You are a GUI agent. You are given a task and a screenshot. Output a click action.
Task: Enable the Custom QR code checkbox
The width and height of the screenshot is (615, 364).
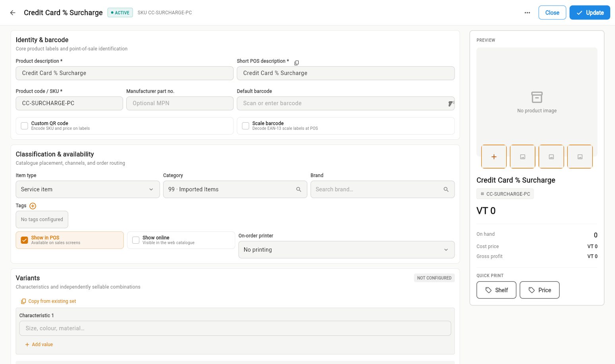tap(25, 126)
